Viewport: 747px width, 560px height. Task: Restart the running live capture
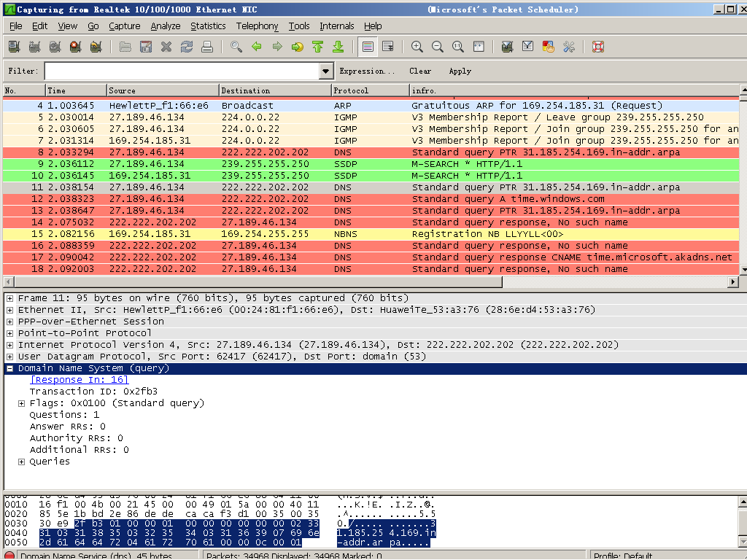[96, 47]
